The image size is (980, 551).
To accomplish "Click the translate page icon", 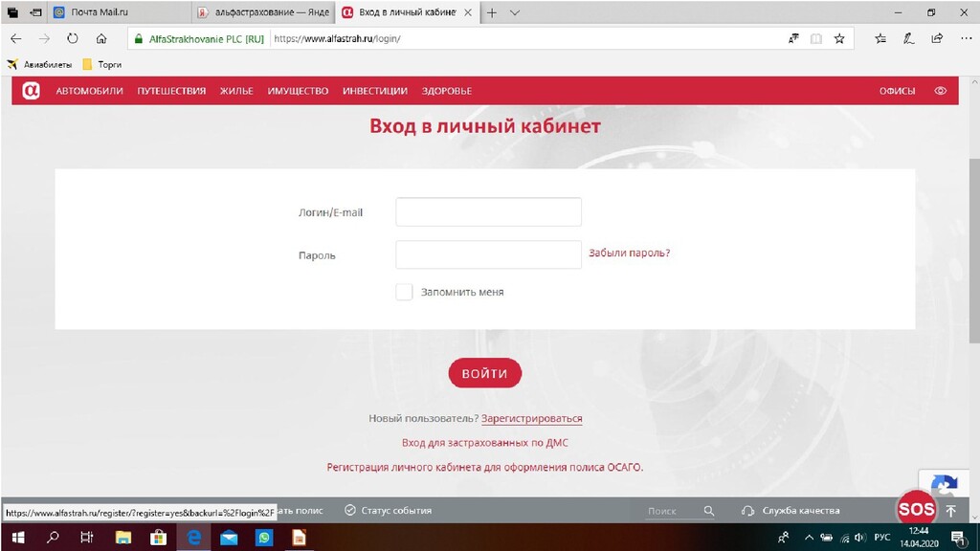I will [x=793, y=38].
